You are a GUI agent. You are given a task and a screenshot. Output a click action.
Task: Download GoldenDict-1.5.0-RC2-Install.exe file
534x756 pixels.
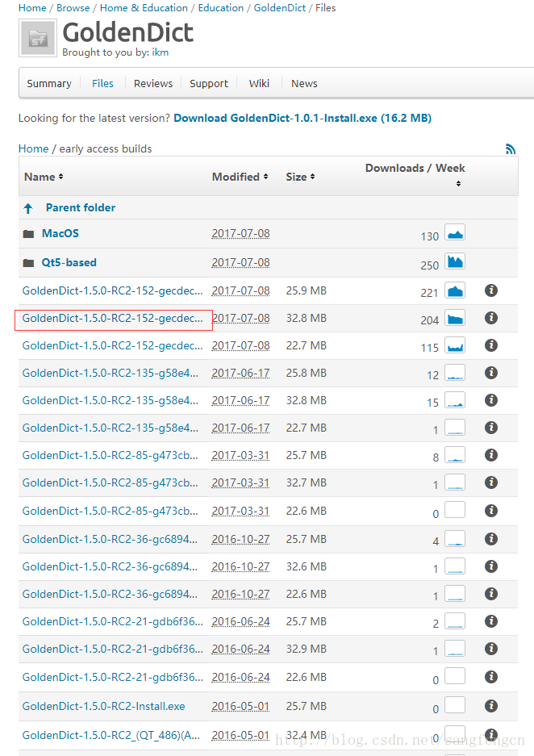click(103, 706)
